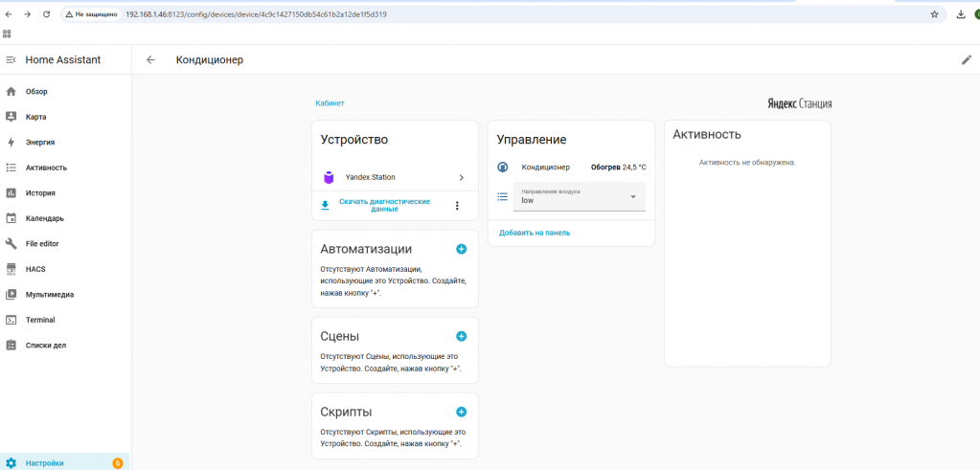Open the История chart icon

point(11,192)
